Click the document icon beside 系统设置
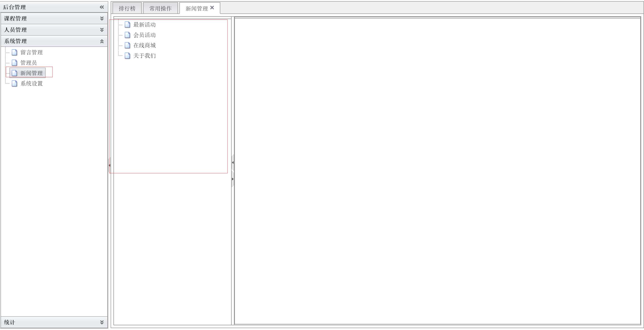Viewport: 644px width, 330px height. (15, 83)
